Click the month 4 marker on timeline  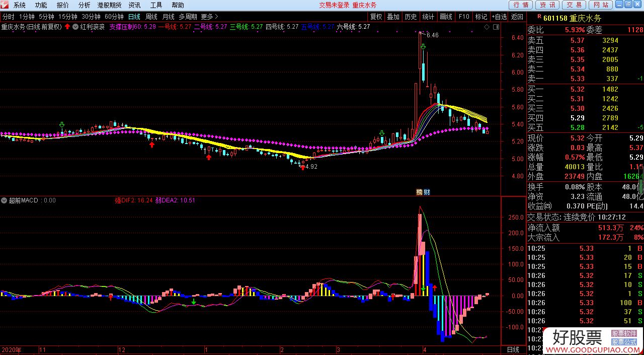pos(425,349)
